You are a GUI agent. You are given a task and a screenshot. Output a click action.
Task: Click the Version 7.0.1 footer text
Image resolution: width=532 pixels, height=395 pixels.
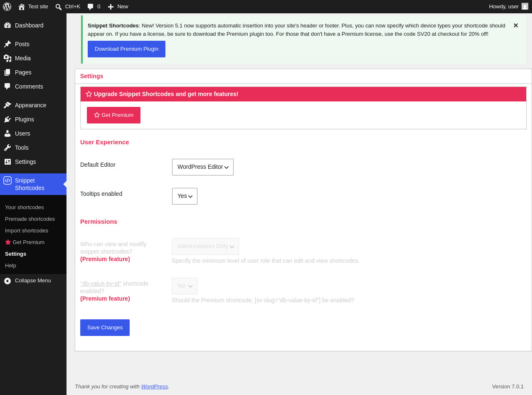(508, 387)
